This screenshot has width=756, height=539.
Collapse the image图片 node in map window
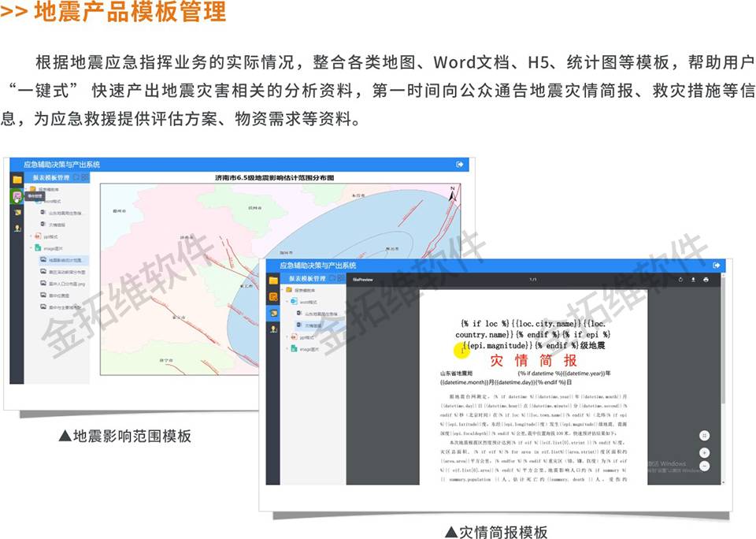point(31,248)
